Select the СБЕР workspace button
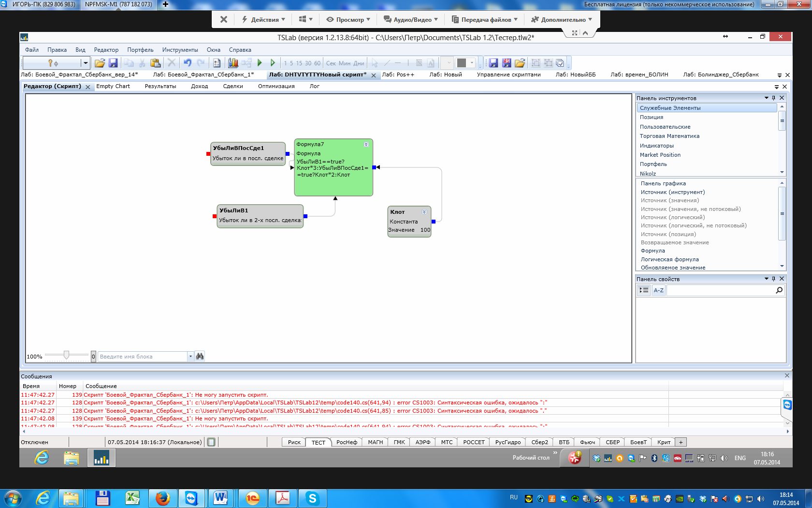Image resolution: width=812 pixels, height=508 pixels. [612, 442]
